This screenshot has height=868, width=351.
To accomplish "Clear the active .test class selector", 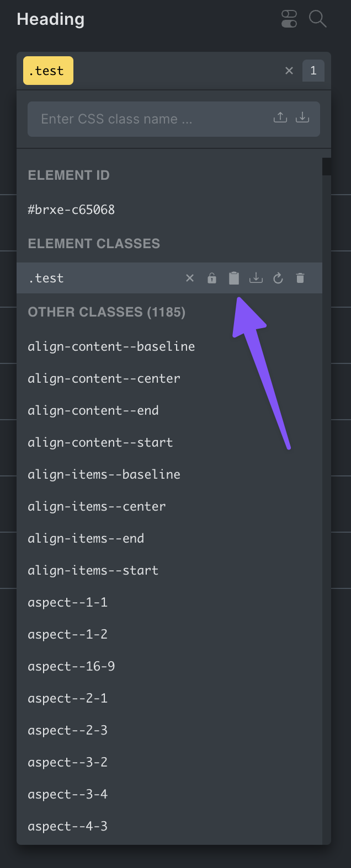I will click(289, 71).
